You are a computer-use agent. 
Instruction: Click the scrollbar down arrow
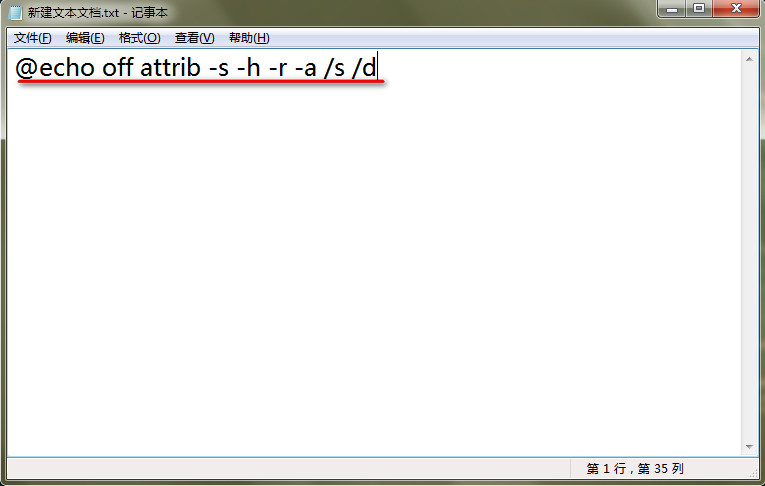pyautogui.click(x=749, y=446)
